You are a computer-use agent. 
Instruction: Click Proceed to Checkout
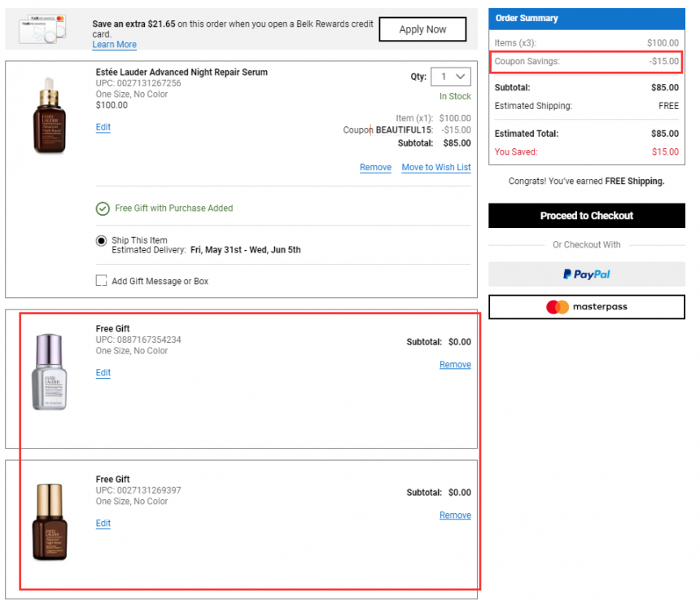point(587,216)
